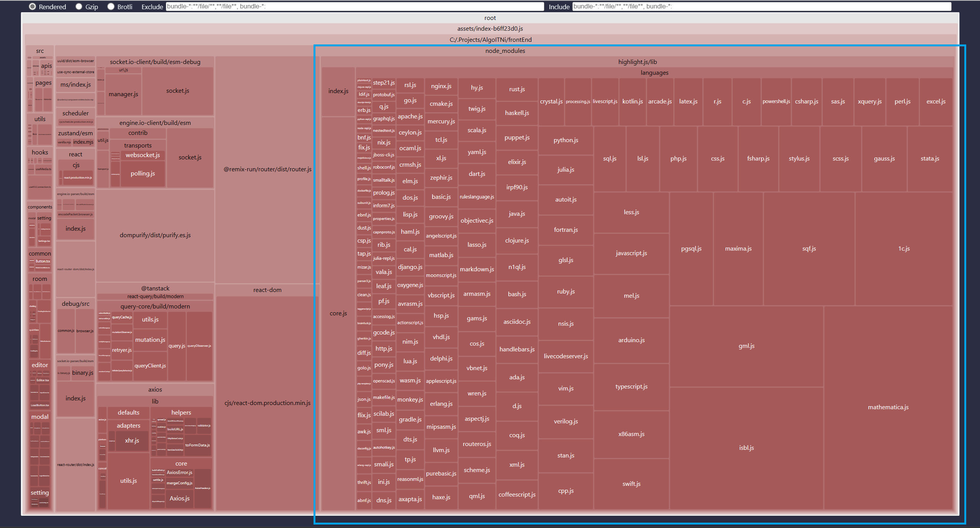Image resolution: width=980 pixels, height=528 pixels.
Task: Click the Exclude filter input field
Action: coord(354,7)
